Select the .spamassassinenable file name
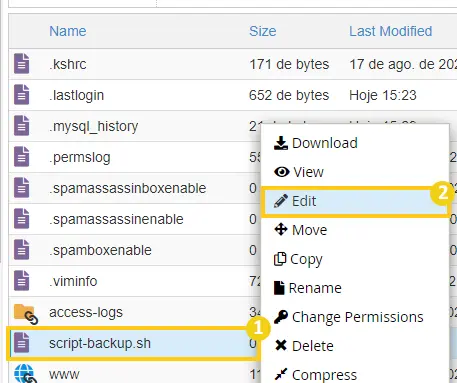This screenshot has width=457, height=383. click(116, 219)
